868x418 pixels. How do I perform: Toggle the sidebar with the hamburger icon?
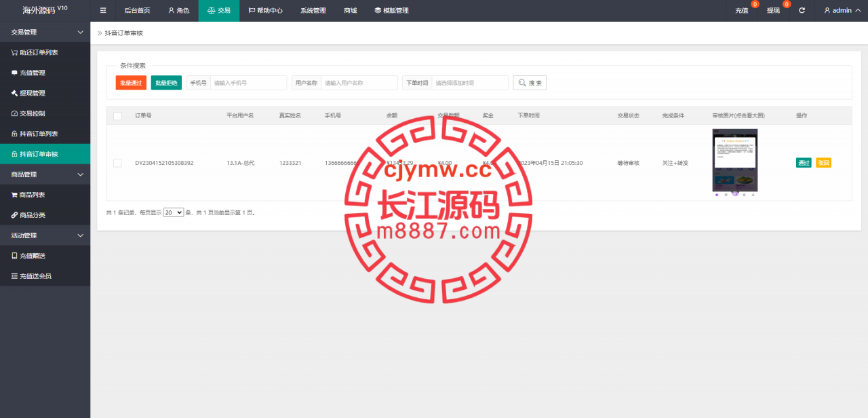(103, 11)
